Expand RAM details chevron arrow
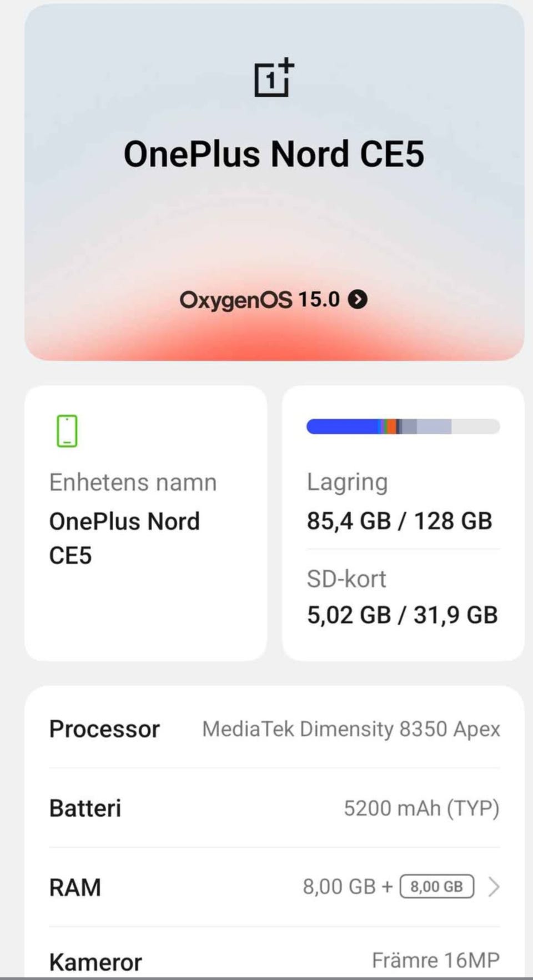Screen dimensions: 533x980 pyautogui.click(x=493, y=887)
